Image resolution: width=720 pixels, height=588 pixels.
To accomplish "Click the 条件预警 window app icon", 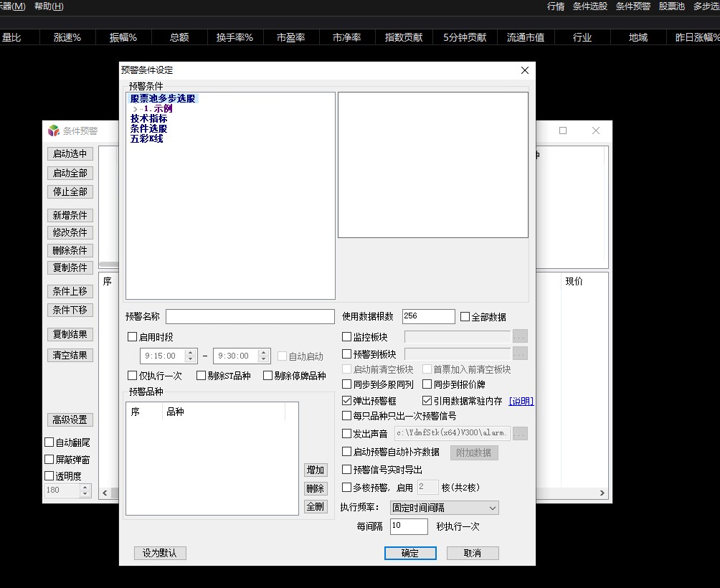I will pyautogui.click(x=54, y=131).
